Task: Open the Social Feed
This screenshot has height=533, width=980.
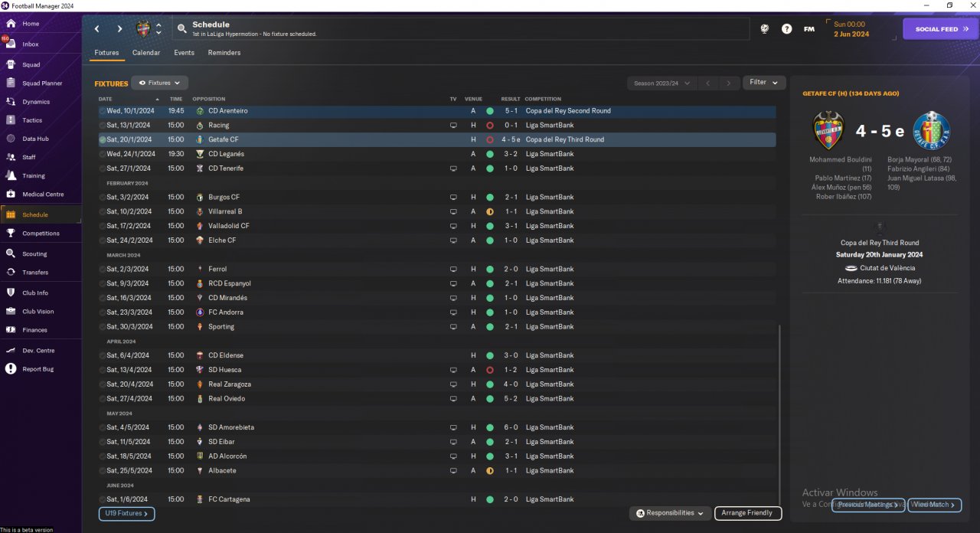Action: point(941,29)
